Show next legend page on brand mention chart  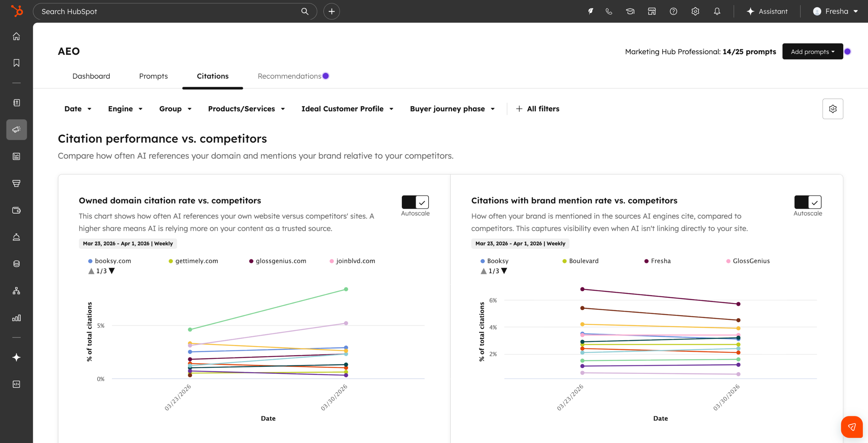tap(504, 271)
